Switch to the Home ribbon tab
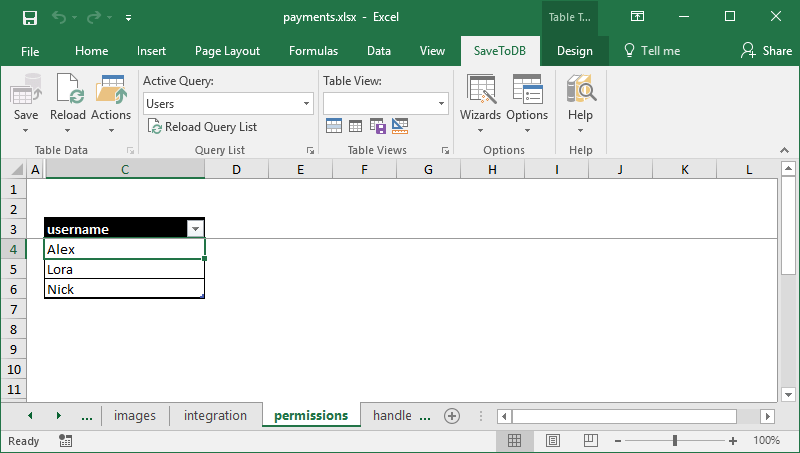The width and height of the screenshot is (800, 453). (91, 51)
